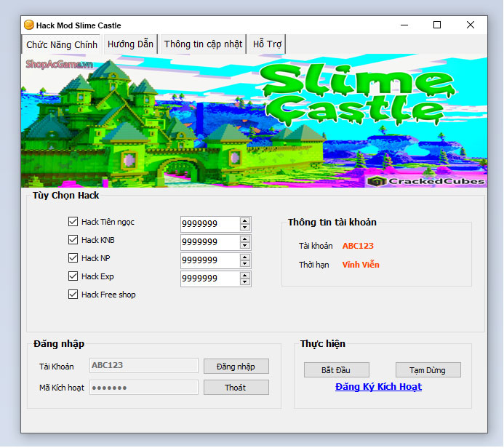The width and height of the screenshot is (504, 448).
Task: Click the Thoát button
Action: coord(236,388)
